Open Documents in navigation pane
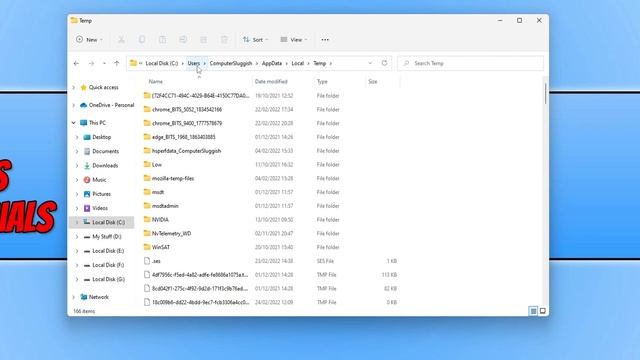Screen dimensions: 640x360 (101, 151)
